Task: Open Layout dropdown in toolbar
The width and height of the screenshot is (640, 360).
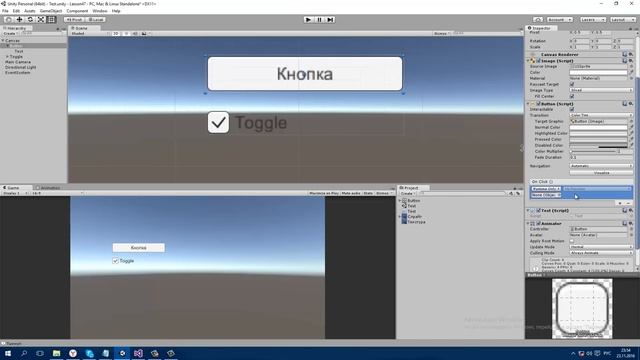Action: (x=623, y=20)
